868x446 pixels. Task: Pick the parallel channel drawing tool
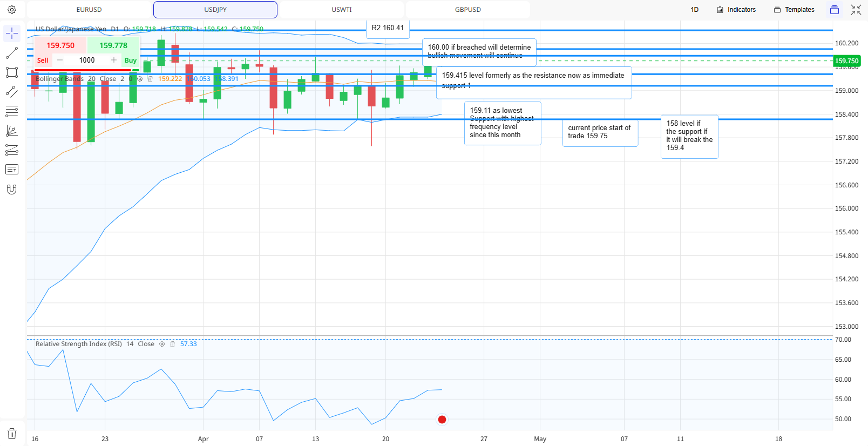[12, 92]
